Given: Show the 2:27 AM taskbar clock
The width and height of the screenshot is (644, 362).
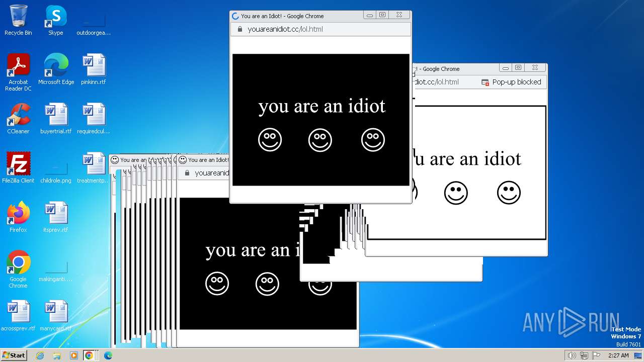Looking at the screenshot, I should pyautogui.click(x=618, y=355).
